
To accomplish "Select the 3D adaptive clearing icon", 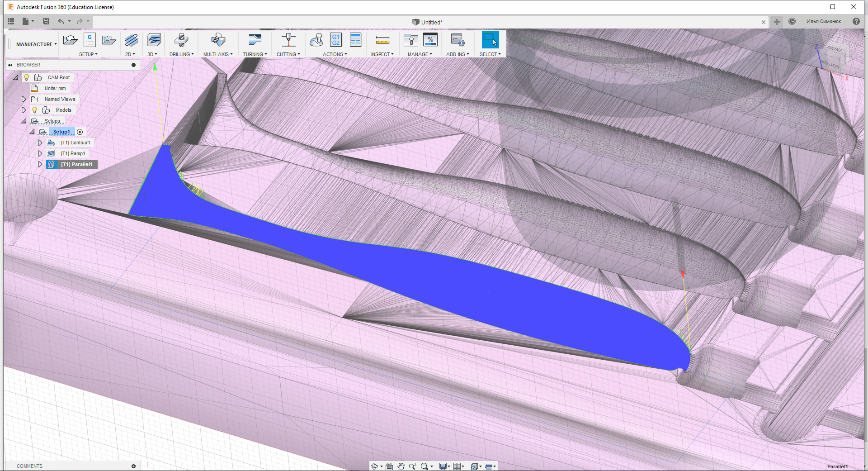I will [x=154, y=40].
